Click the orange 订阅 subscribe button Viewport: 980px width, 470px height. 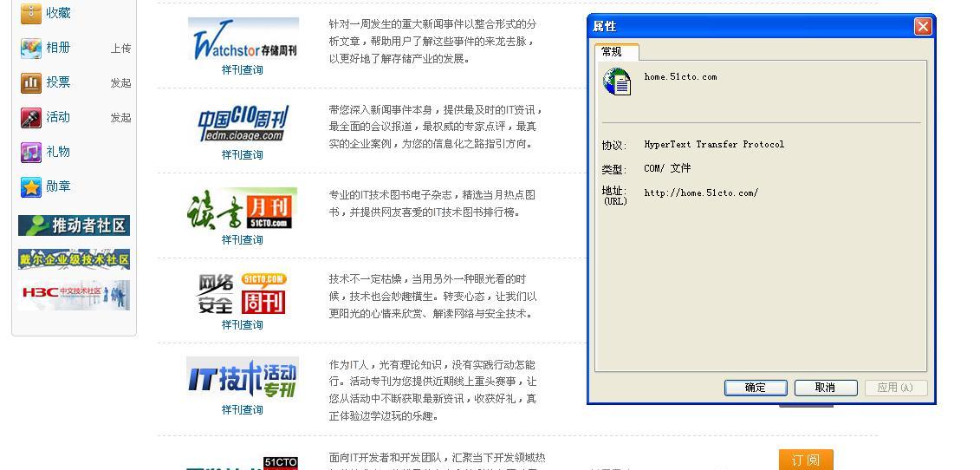tap(806, 460)
